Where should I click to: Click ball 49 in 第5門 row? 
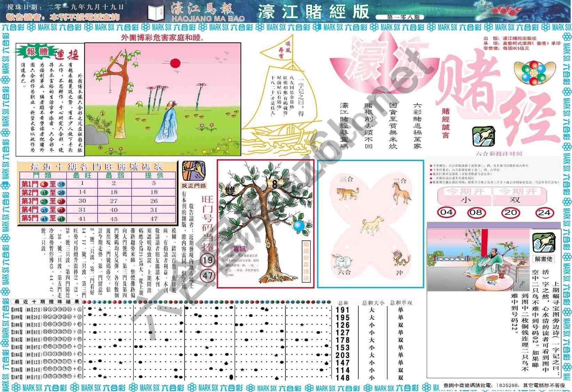[61, 219]
